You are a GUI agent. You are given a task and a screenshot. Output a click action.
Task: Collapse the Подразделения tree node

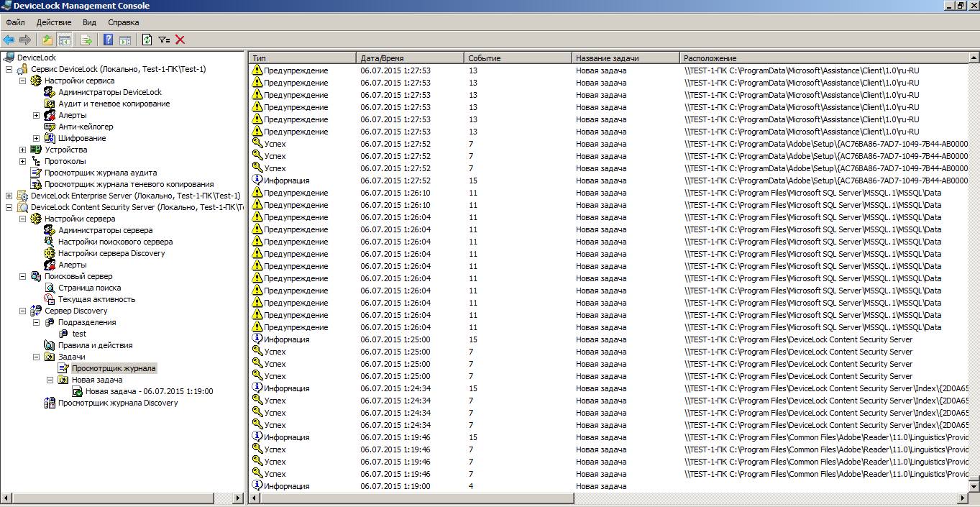click(36, 323)
